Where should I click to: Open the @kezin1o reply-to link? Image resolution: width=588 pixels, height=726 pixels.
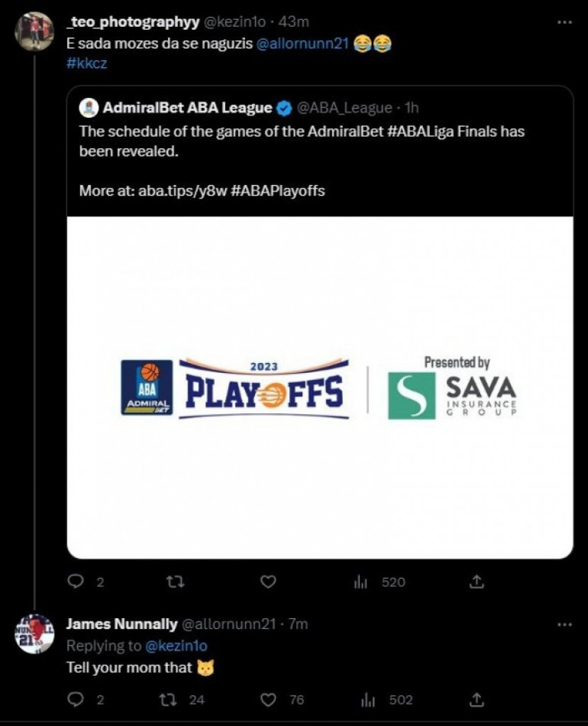pos(177,646)
